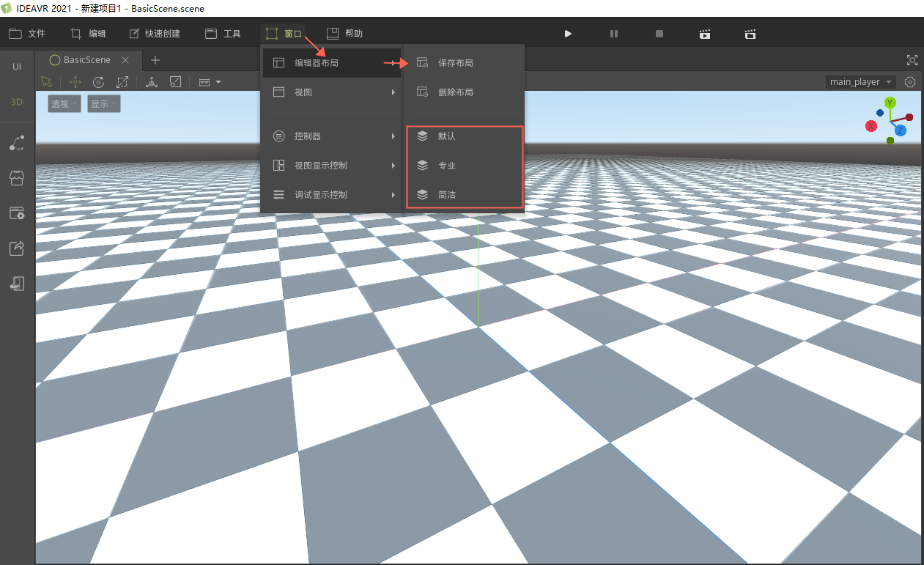Open the 编辑 menu
Viewport: 924px width, 565px height.
click(88, 34)
